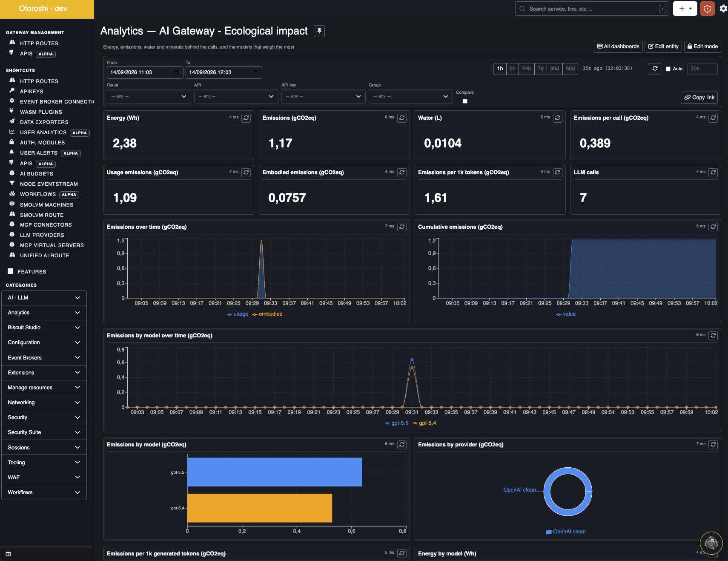Image resolution: width=728 pixels, height=561 pixels.
Task: Expand the Biscuit Studio category
Action: click(44, 328)
